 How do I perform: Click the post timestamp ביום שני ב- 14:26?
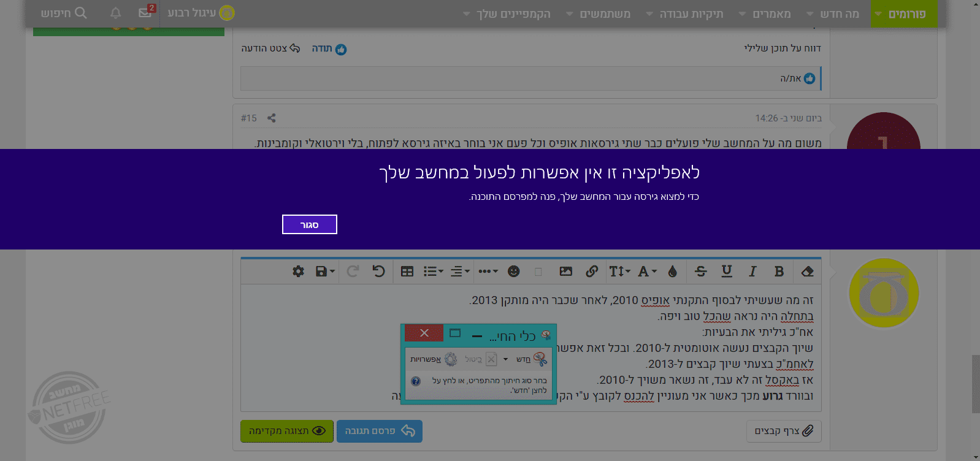click(x=789, y=118)
